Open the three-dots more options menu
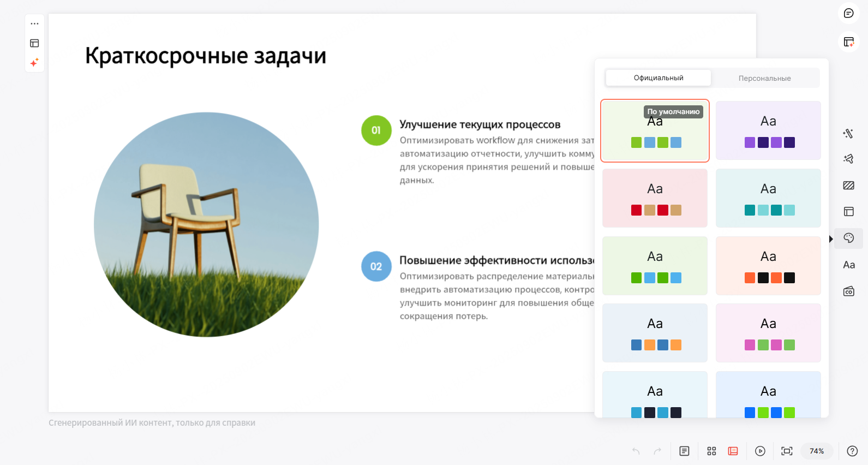This screenshot has height=465, width=868. 34,23
